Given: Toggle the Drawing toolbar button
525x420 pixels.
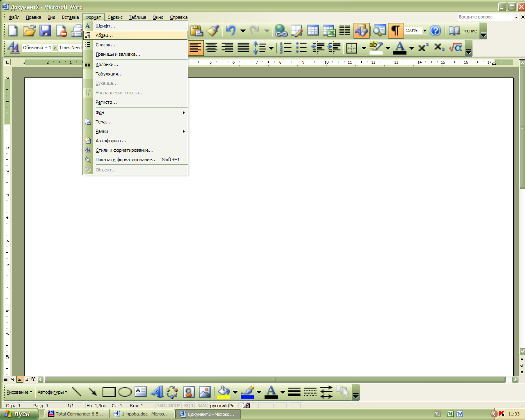Looking at the screenshot, I should (361, 31).
